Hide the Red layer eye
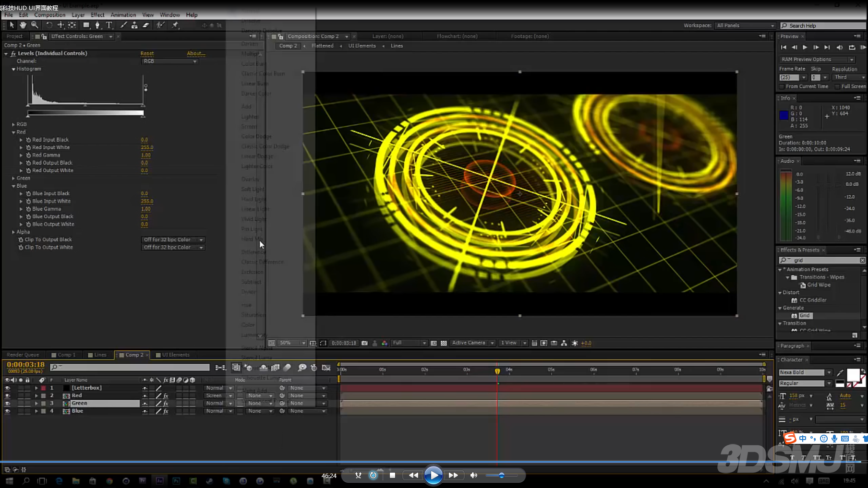This screenshot has width=868, height=488. coord(7,396)
